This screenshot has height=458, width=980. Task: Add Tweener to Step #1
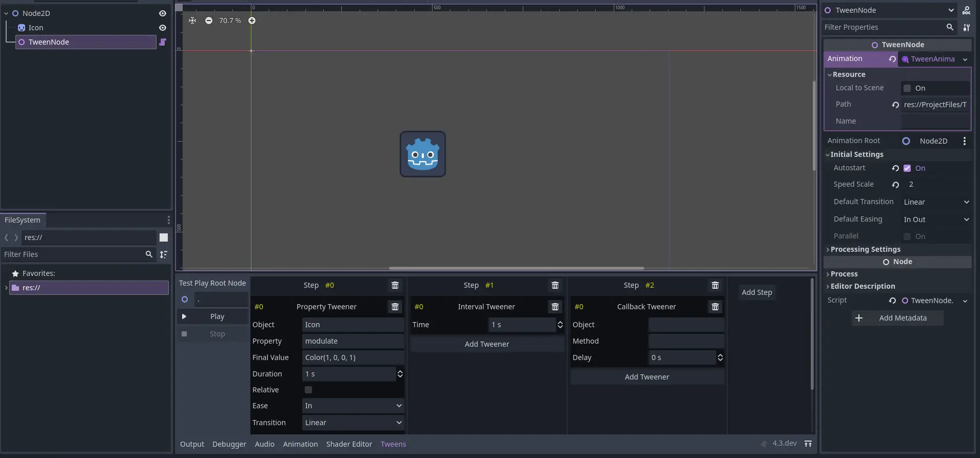tap(487, 344)
